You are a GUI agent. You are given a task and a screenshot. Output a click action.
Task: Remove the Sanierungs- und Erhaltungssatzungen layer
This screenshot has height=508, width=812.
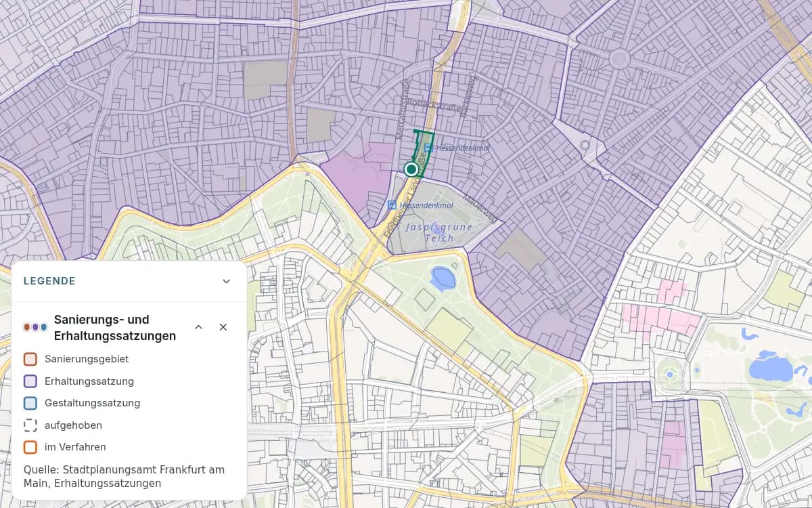point(223,327)
